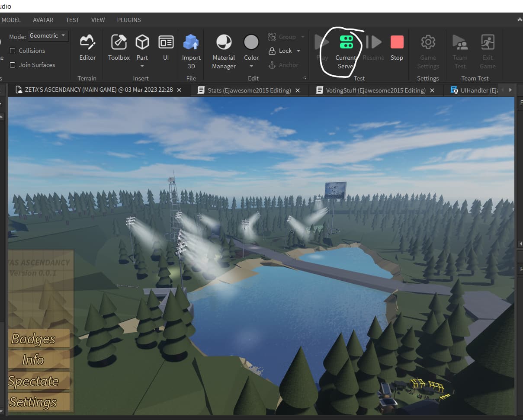Screen dimensions: 523x420
Task: Close the Stats script tab
Action: click(298, 90)
